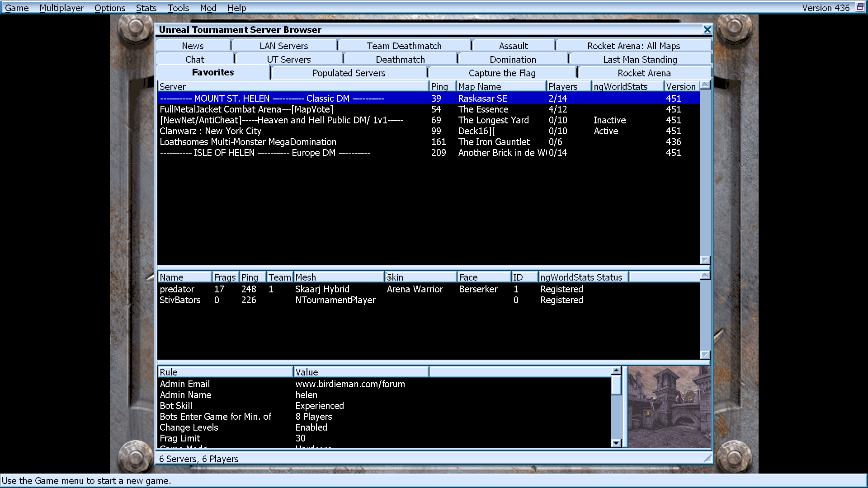Viewport: 868px width, 488px height.
Task: Switch to the Deathmatch tab
Action: tap(400, 59)
